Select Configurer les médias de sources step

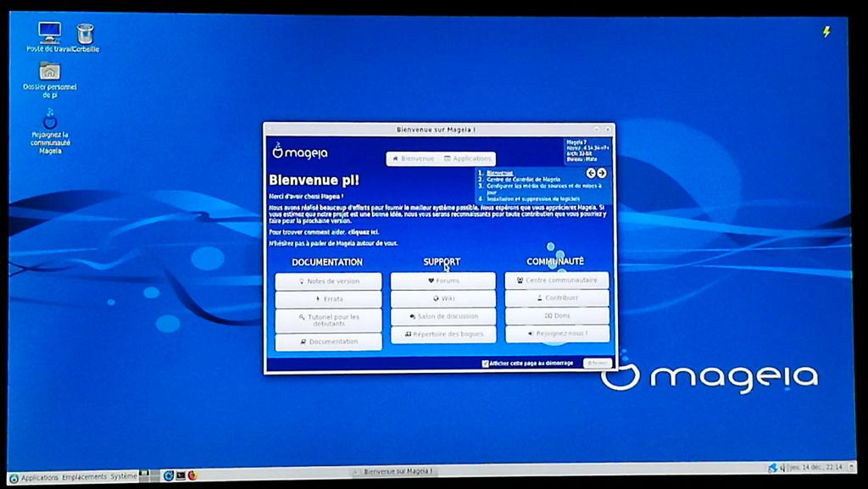pyautogui.click(x=543, y=189)
